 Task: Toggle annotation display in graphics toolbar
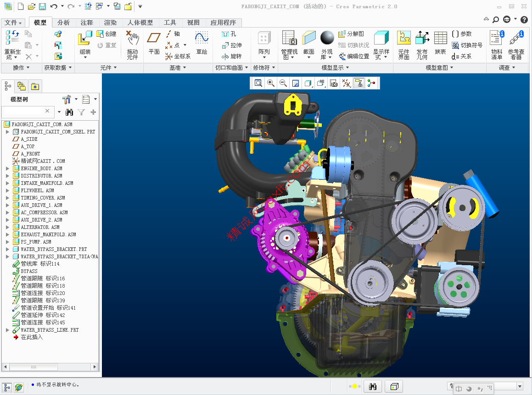pos(358,83)
